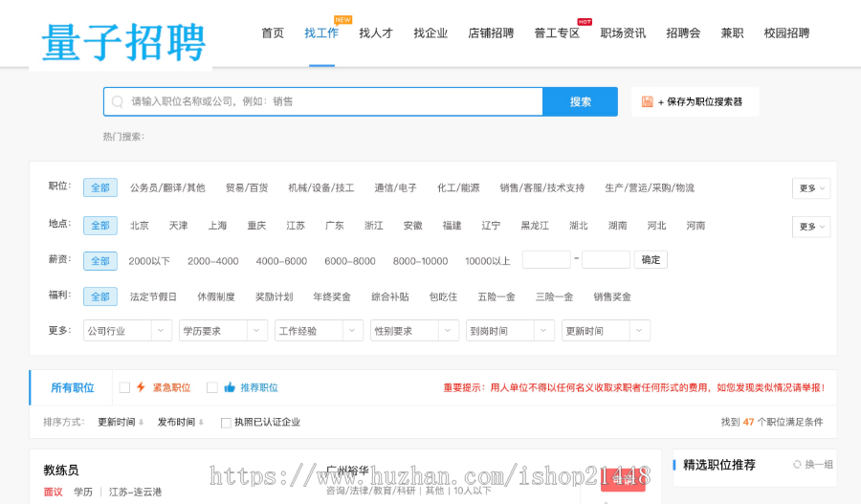Select salary range 2000以下
This screenshot has height=504, width=861.
[149, 261]
